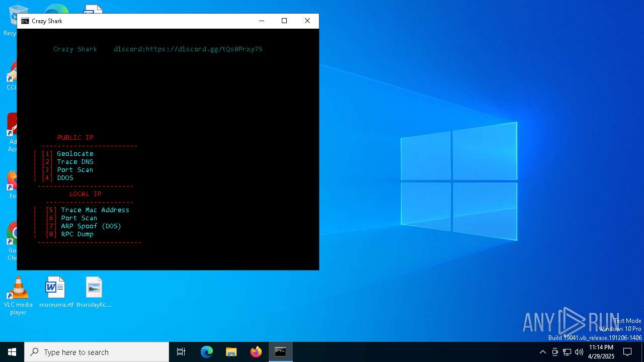The width and height of the screenshot is (644, 362).
Task: Click the taskbar search box
Action: point(97,352)
